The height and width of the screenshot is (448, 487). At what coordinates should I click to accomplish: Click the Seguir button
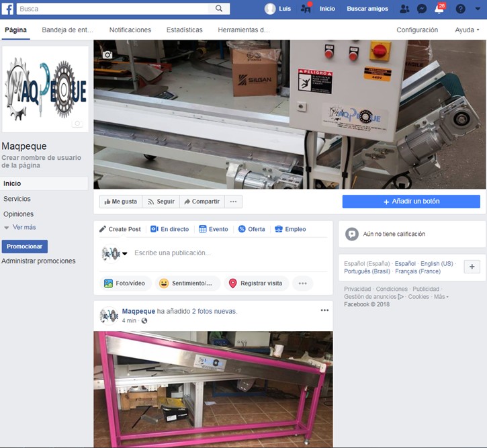[161, 201]
